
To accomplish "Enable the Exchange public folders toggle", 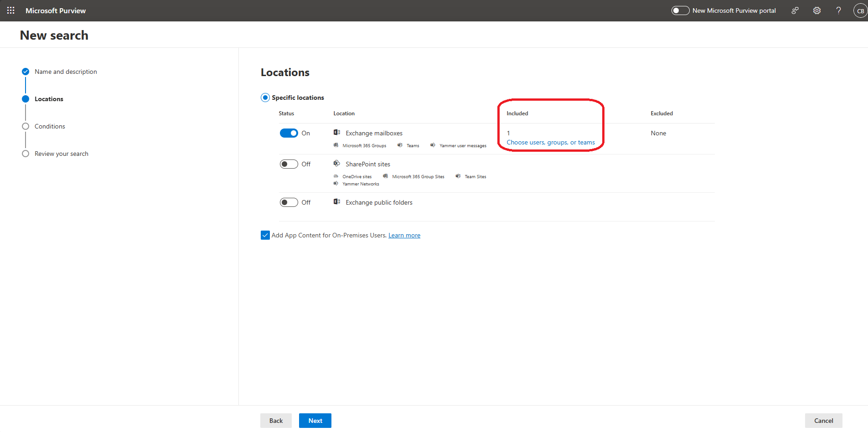I will [x=289, y=202].
